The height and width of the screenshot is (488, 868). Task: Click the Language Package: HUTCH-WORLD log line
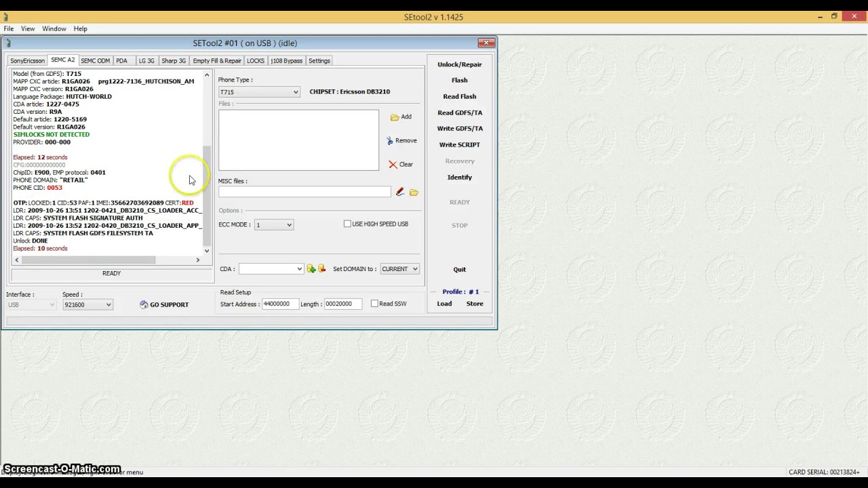[x=62, y=96]
